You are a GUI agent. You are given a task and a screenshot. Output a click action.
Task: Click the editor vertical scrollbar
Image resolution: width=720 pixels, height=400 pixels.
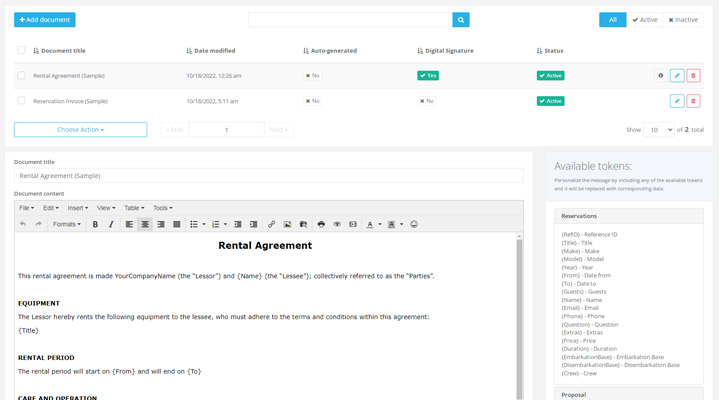519,317
